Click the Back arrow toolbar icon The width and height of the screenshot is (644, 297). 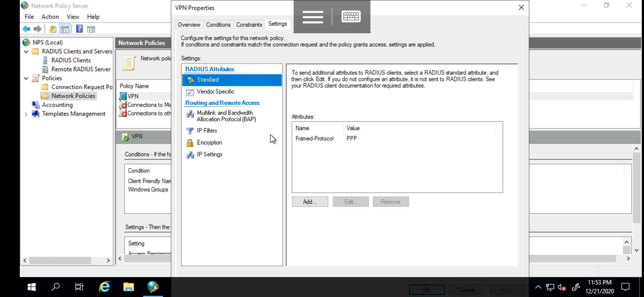26,29
